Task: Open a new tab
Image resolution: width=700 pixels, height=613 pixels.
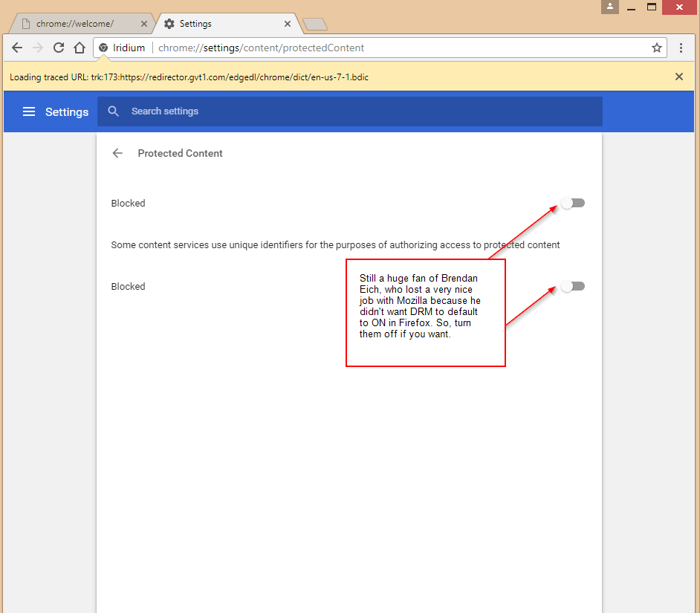Action: coord(315,24)
